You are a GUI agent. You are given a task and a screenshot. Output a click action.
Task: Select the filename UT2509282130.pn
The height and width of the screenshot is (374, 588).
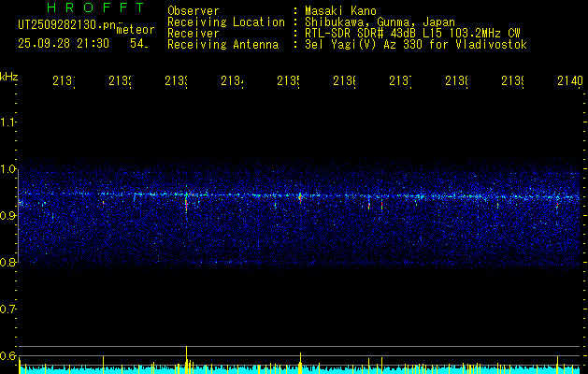coord(67,25)
